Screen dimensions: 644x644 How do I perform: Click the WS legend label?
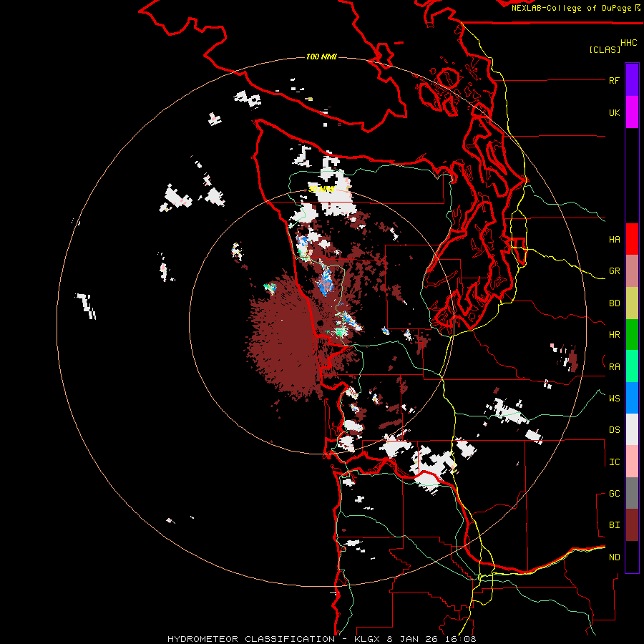point(614,398)
